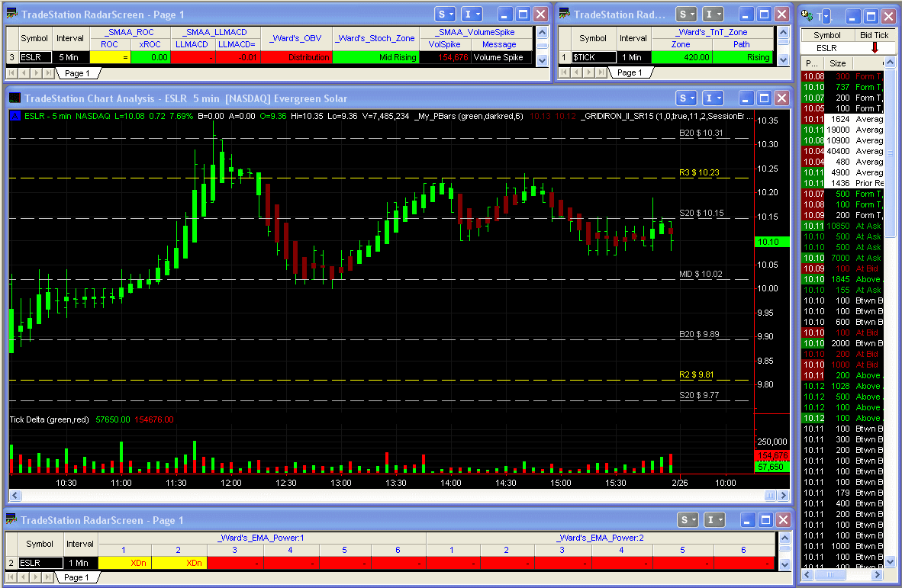This screenshot has height=588, width=902.
Task: Open the S dropdown in top-left RadarScreen title bar
Action: point(445,14)
